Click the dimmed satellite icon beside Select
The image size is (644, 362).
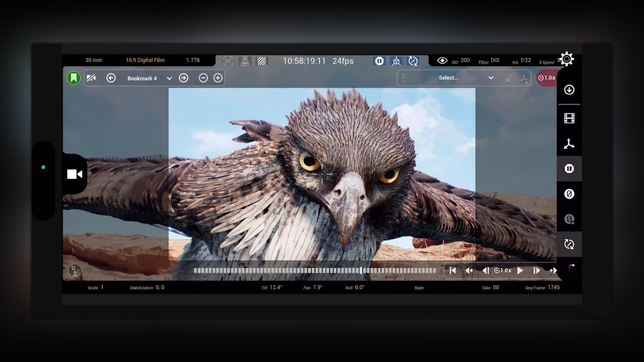click(509, 78)
